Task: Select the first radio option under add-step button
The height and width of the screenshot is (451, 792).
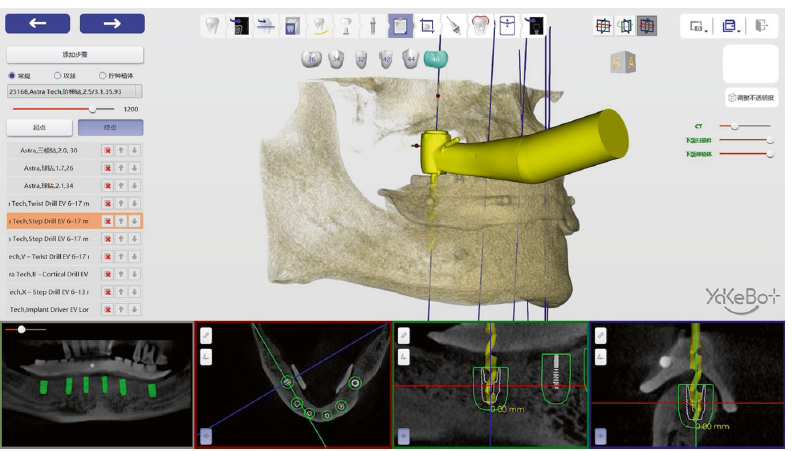Action: 12,76
